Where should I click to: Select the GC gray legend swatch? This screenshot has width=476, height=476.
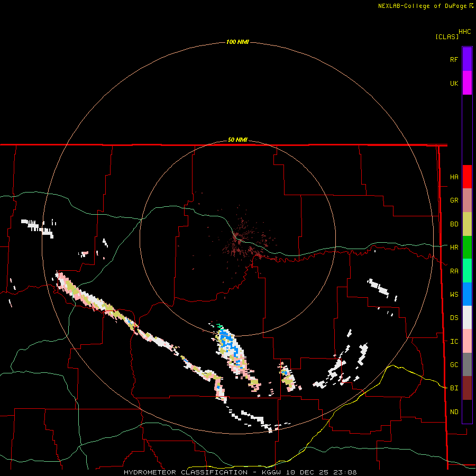pyautogui.click(x=467, y=364)
